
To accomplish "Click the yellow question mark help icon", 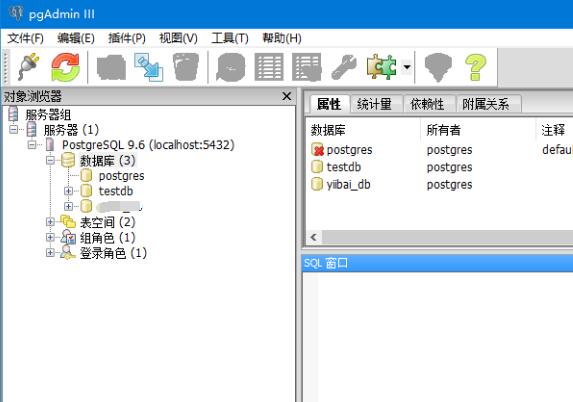I will (475, 67).
